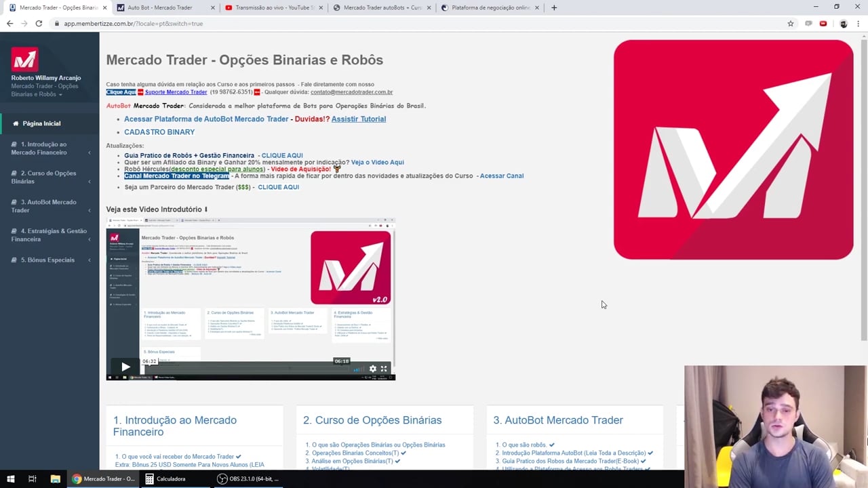Play the introductory video
The image size is (868, 488).
125,367
